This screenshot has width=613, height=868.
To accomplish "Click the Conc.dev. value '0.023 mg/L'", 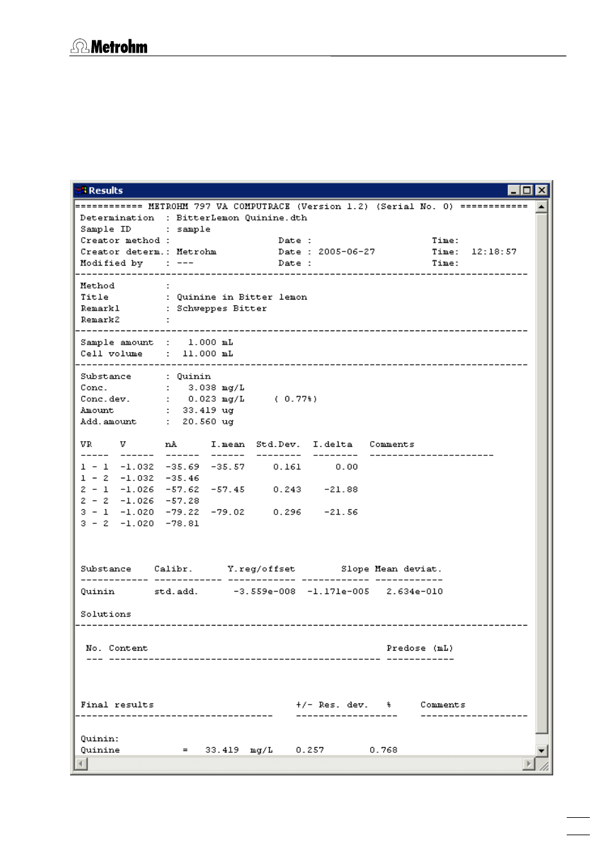I will tap(216, 399).
